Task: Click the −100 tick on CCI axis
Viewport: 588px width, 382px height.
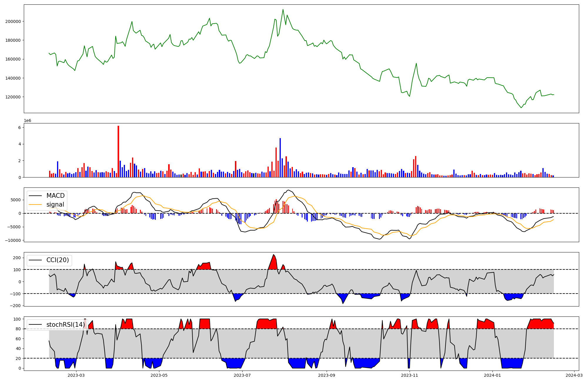Action: pyautogui.click(x=16, y=294)
